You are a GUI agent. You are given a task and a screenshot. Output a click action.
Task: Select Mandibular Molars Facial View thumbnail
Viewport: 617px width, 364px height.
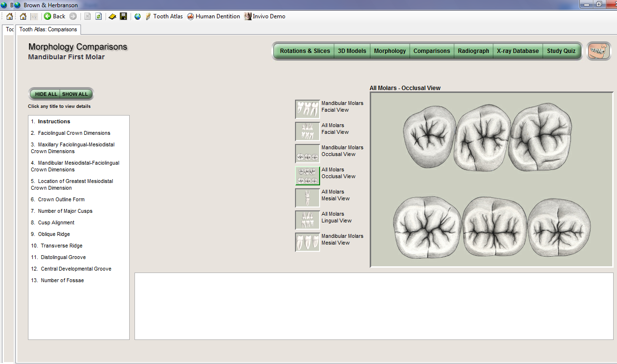308,109
